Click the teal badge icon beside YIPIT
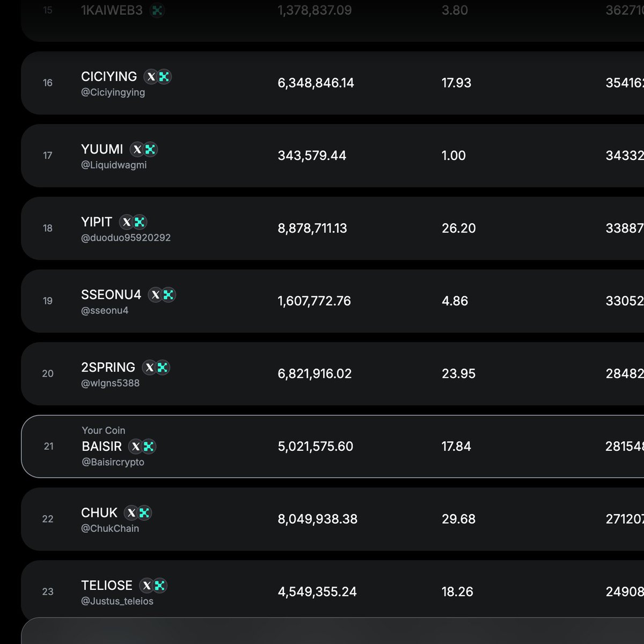The width and height of the screenshot is (644, 644). pos(140,222)
